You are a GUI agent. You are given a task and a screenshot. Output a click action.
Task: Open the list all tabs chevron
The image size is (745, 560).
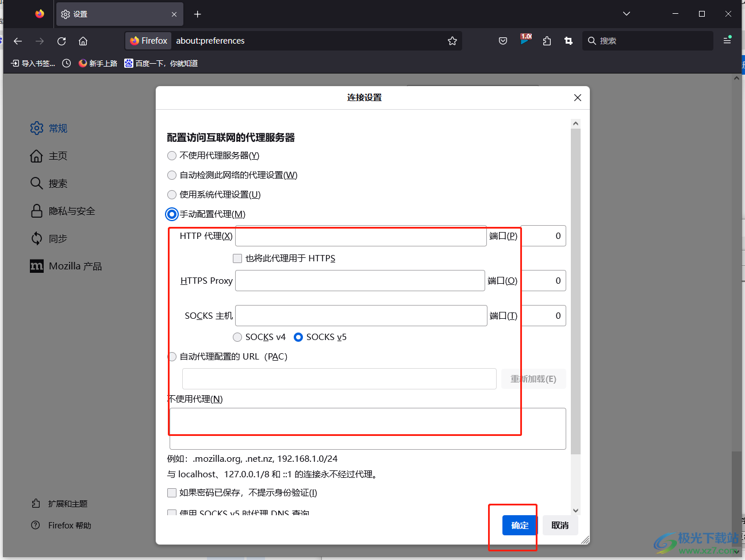(627, 14)
